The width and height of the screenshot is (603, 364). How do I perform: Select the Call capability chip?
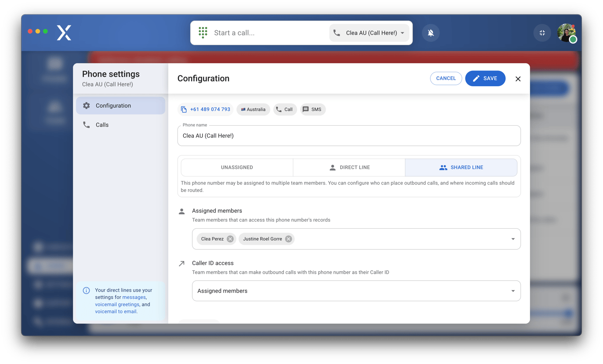pos(285,109)
